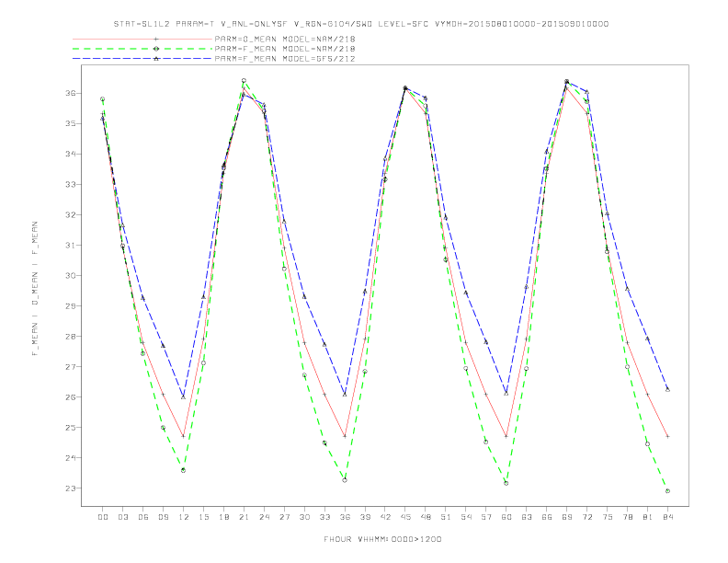The image size is (728, 563).
Task: Click the vertical F_MEAN | O_MEAN | F_MEAN axis title
Action: coord(35,289)
